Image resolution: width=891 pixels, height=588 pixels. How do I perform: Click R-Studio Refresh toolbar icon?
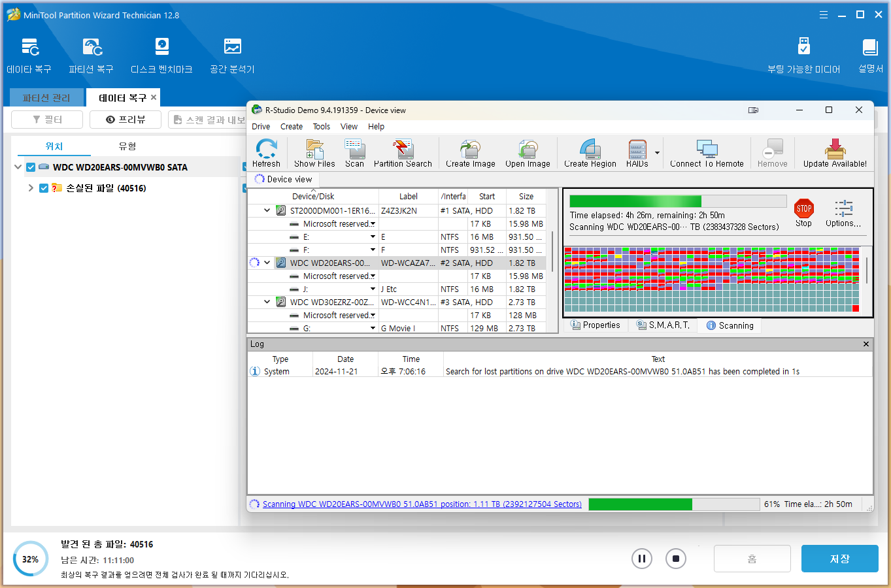pos(266,154)
